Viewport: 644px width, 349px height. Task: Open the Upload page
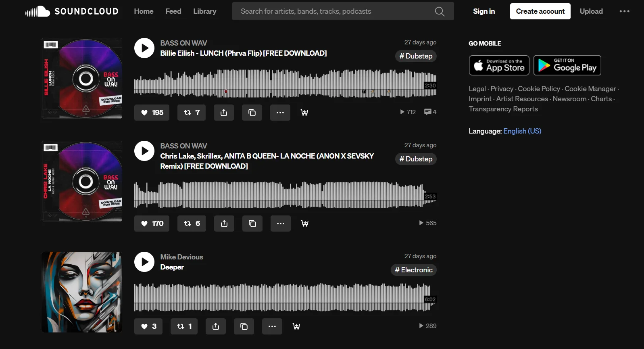pos(591,11)
